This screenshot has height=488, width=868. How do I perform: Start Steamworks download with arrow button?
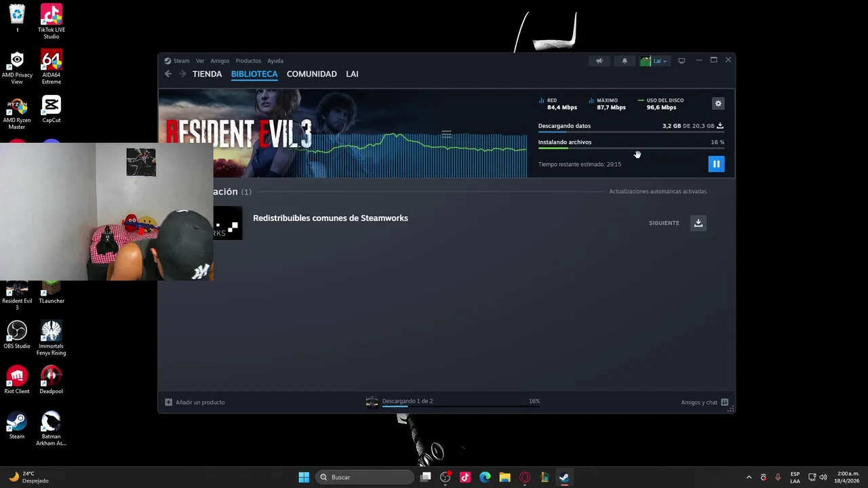click(x=698, y=223)
